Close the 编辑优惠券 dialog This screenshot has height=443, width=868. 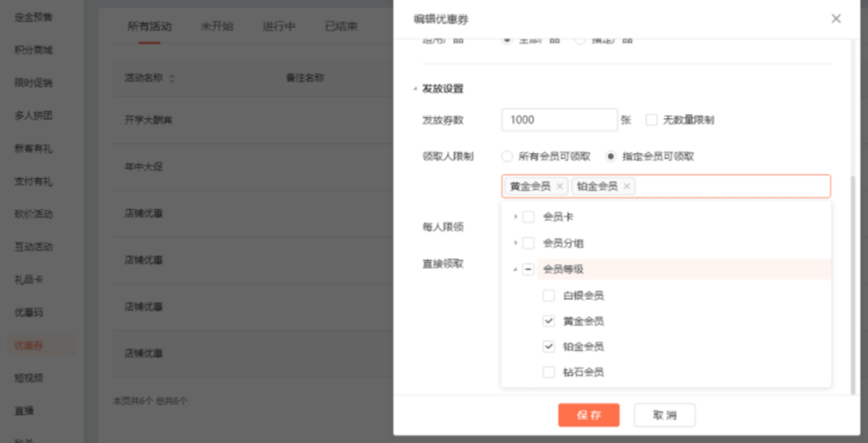coord(836,19)
